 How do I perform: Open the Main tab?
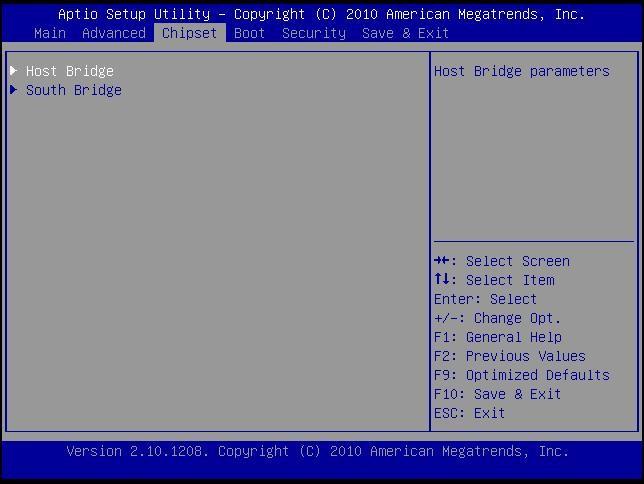point(50,33)
